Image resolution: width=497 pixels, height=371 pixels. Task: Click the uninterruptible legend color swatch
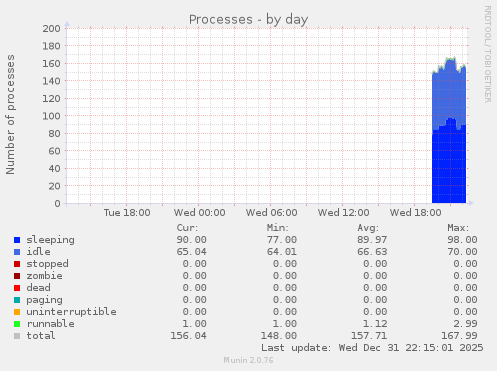(x=17, y=312)
